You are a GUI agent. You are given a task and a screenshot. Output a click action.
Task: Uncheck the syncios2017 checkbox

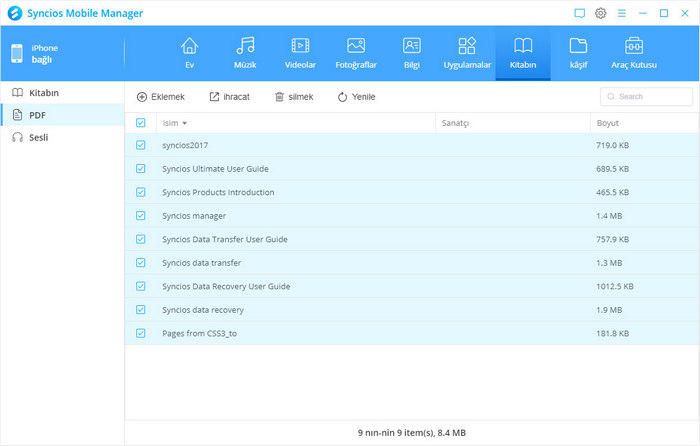click(x=141, y=145)
